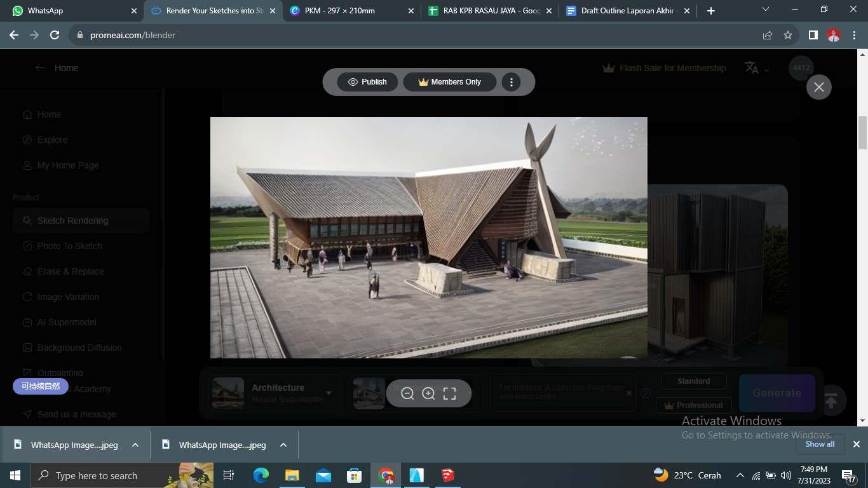Image resolution: width=868 pixels, height=488 pixels.
Task: Publish the rendered image
Action: point(367,82)
